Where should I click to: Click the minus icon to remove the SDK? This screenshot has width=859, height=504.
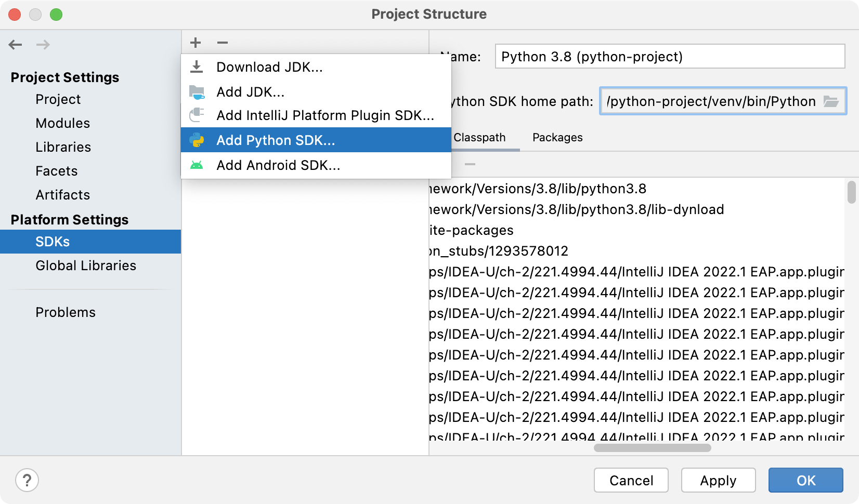(223, 43)
